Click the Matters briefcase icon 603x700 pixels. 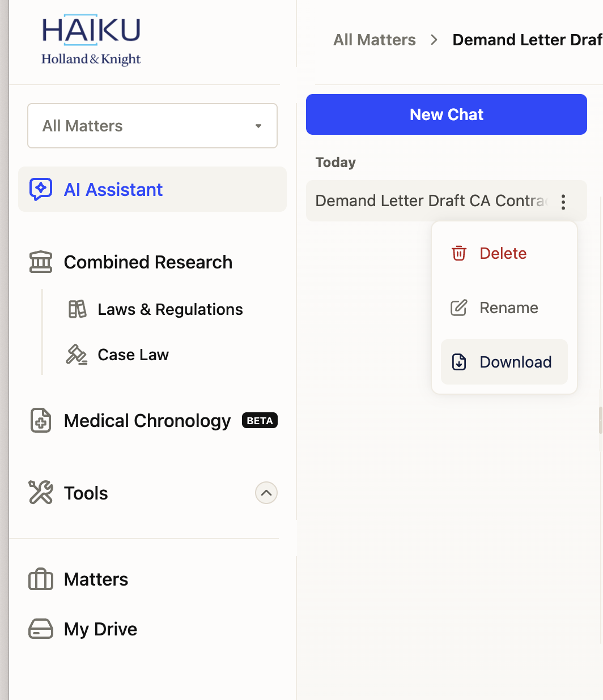pos(41,579)
